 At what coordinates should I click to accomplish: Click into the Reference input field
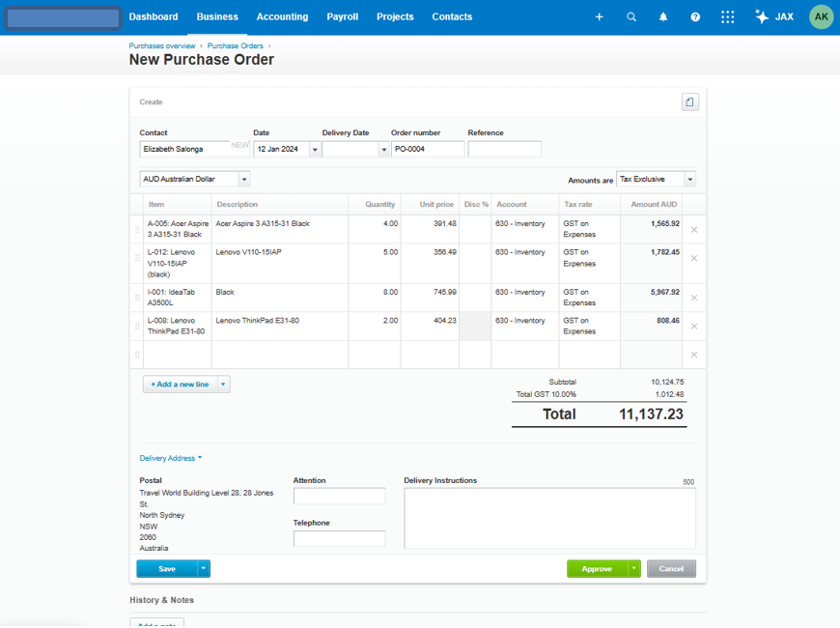504,149
